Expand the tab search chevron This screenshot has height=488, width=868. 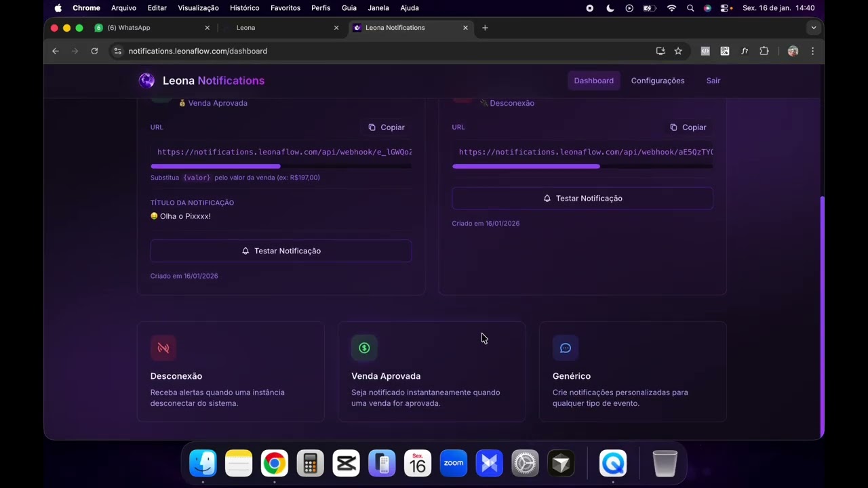coord(814,28)
